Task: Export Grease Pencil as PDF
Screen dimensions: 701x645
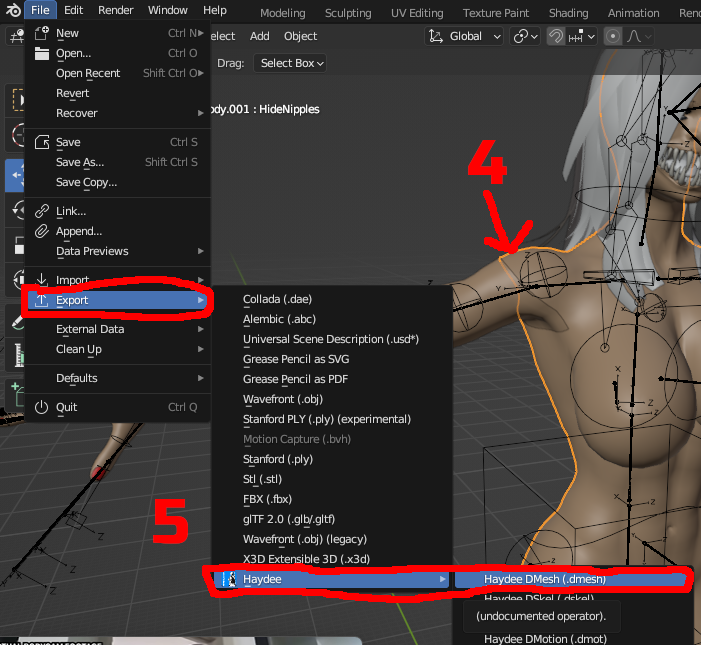Action: tap(332, 379)
